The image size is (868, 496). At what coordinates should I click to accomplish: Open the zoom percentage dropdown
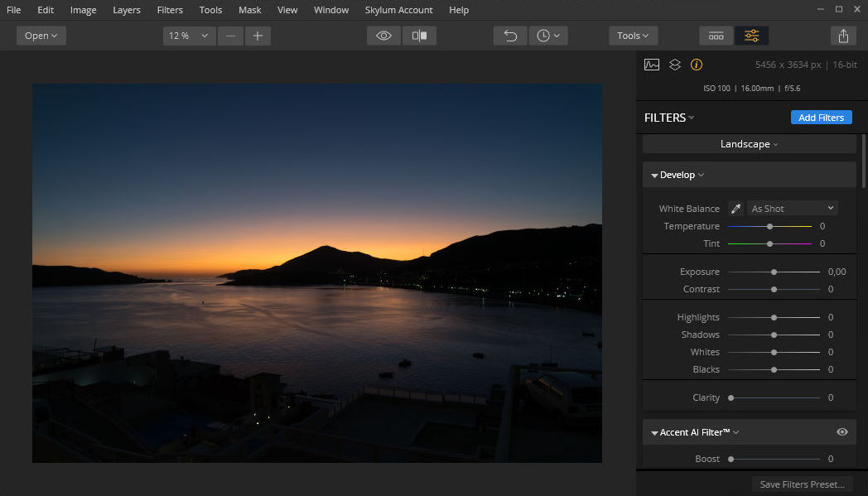[x=189, y=36]
